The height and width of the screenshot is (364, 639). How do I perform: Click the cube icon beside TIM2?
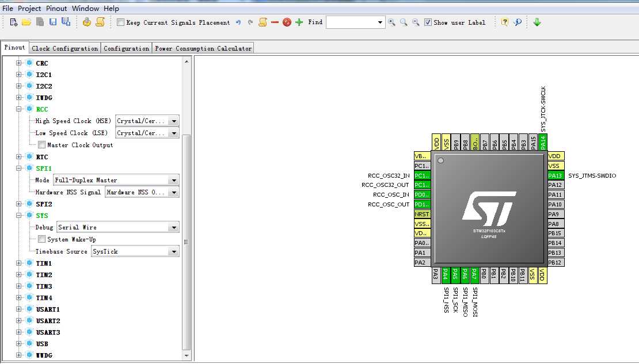[x=29, y=274]
